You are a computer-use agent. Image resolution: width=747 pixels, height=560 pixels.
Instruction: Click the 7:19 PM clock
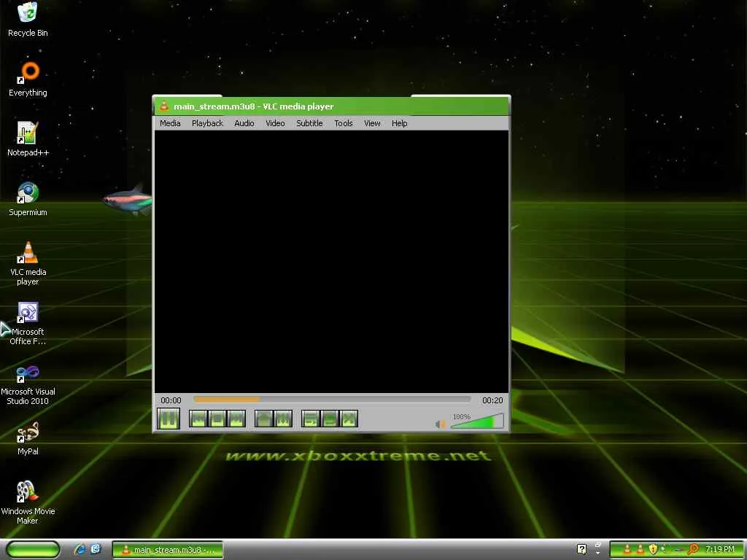pos(720,549)
